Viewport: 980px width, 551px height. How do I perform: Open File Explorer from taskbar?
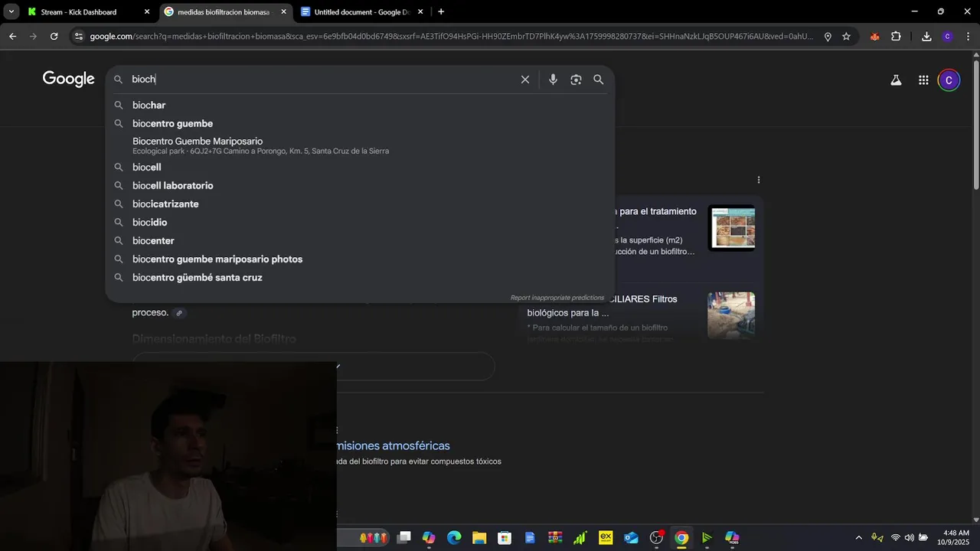point(479,538)
